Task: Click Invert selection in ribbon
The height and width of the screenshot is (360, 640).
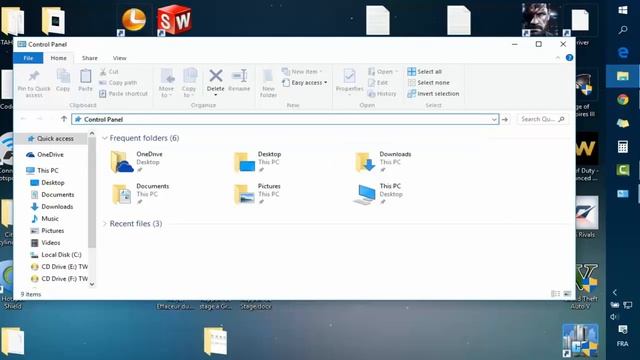Action: [433, 94]
